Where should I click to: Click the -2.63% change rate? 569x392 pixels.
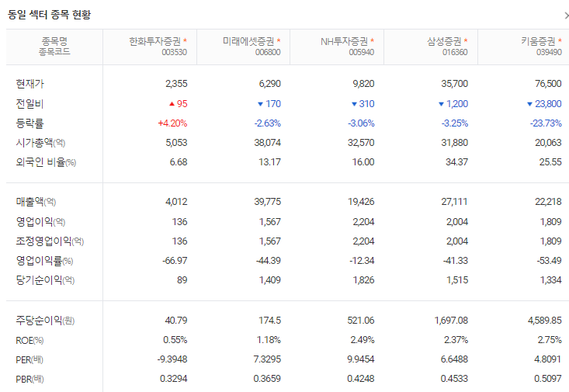pyautogui.click(x=268, y=123)
